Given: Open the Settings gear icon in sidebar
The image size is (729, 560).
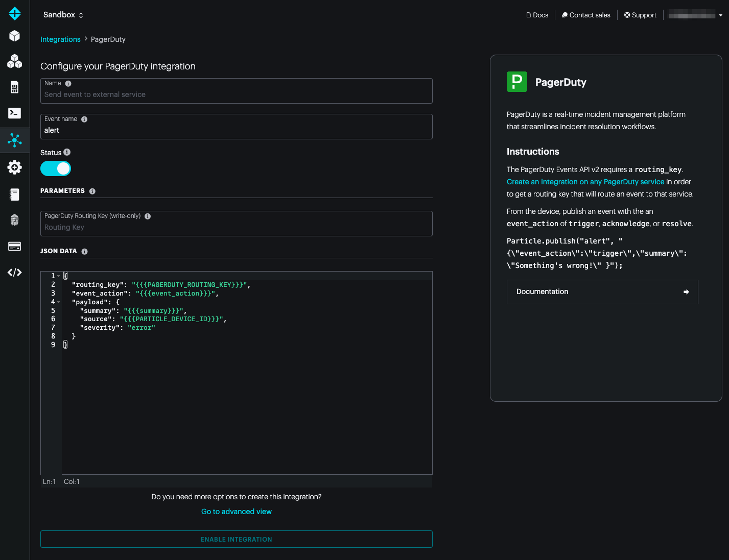Looking at the screenshot, I should (x=15, y=167).
